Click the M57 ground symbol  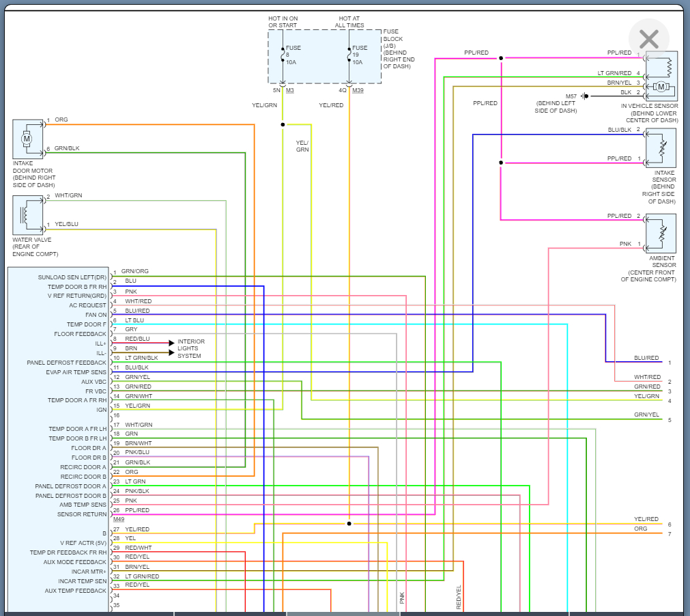coord(586,96)
